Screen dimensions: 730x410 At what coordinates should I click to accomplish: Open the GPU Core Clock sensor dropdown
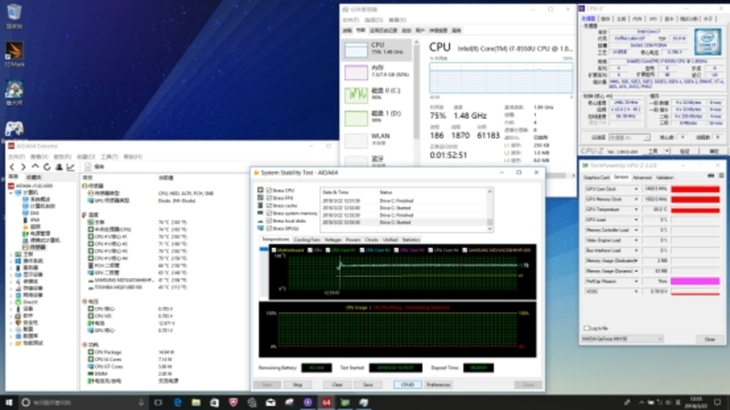coord(636,188)
